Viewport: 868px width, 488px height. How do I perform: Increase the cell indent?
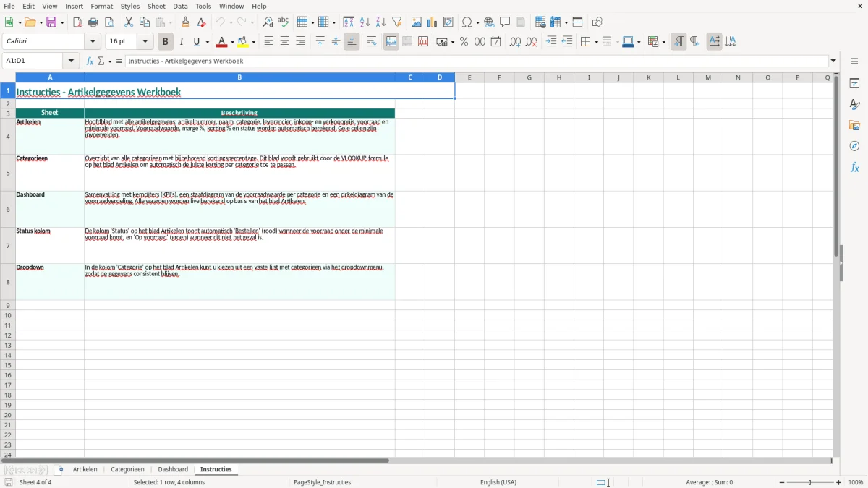coord(551,42)
